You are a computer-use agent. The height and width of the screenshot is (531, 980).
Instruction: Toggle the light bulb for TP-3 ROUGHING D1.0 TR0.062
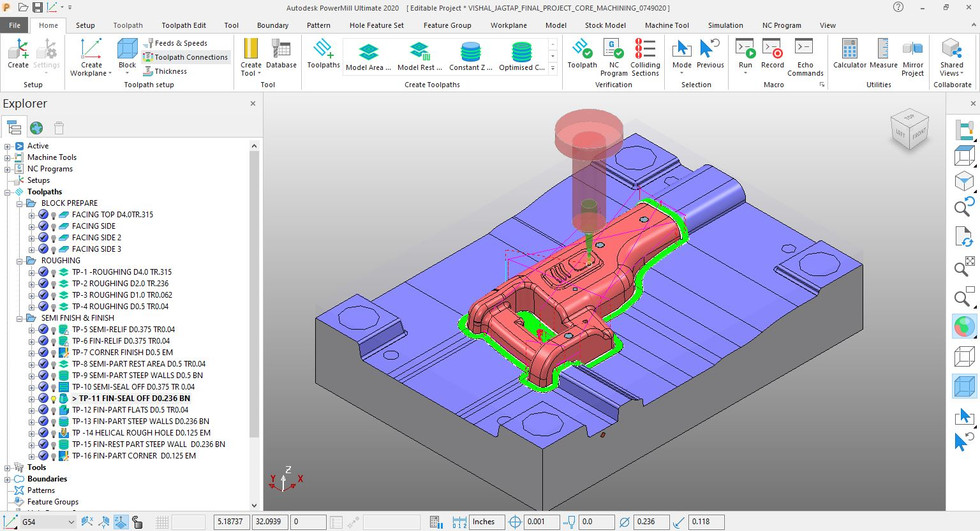tap(54, 295)
